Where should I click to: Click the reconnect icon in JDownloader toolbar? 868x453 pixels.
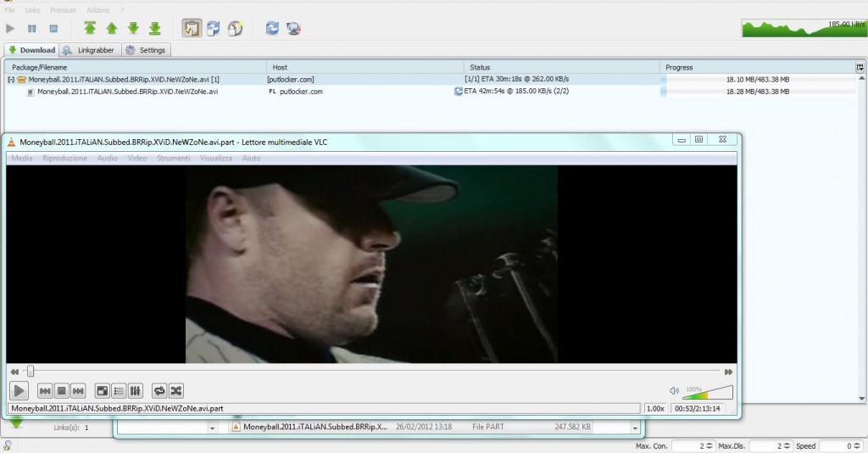pyautogui.click(x=272, y=29)
